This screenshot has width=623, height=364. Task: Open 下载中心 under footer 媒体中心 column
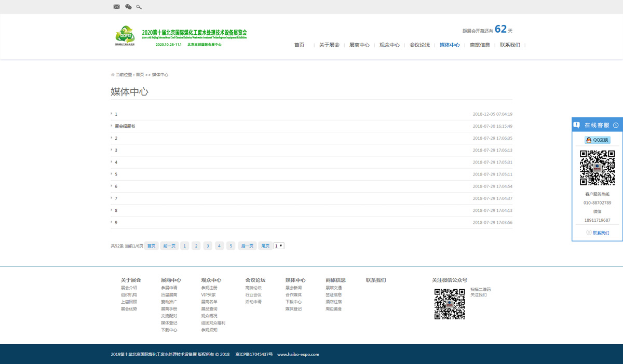point(293,302)
